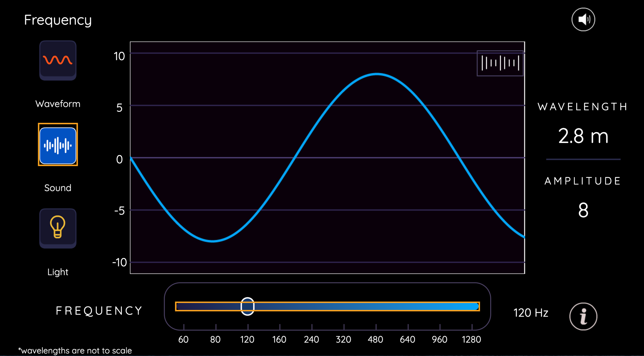The height and width of the screenshot is (356, 644).
Task: Click the frequency slider handle
Action: point(248,306)
